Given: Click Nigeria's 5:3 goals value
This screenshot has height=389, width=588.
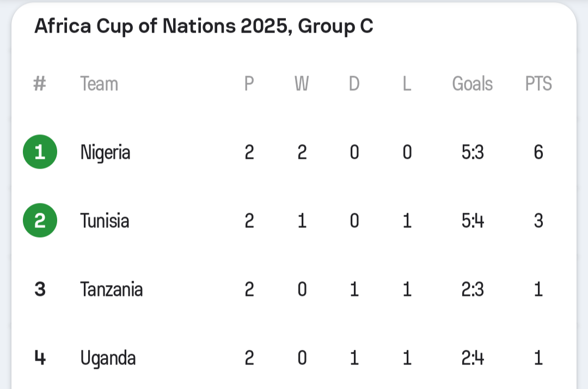Looking at the screenshot, I should click(x=472, y=152).
